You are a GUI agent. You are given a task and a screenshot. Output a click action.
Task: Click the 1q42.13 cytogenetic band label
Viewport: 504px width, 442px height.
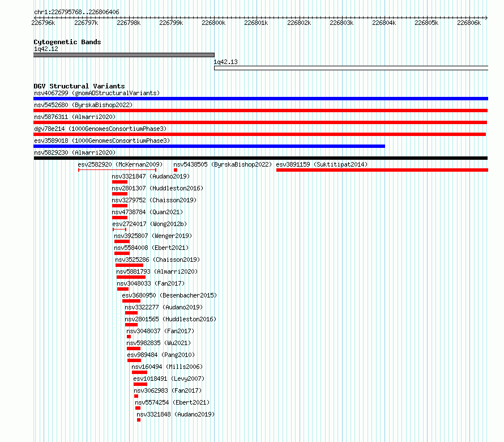tap(225, 62)
